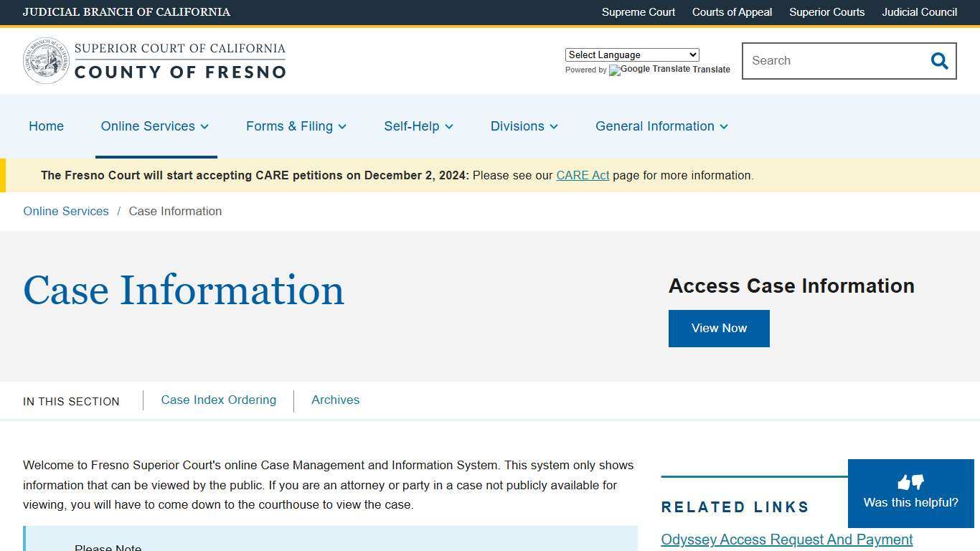Open the CARE Act page link
The height and width of the screenshot is (551, 980).
pyautogui.click(x=583, y=175)
